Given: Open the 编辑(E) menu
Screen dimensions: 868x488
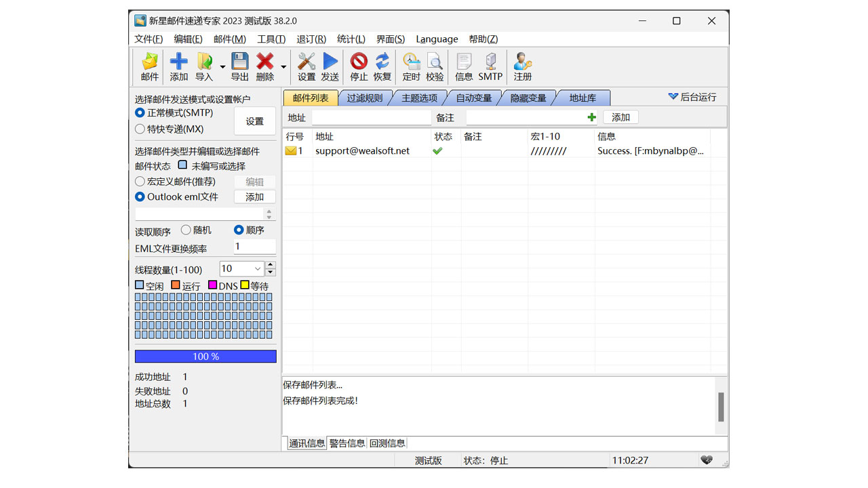Looking at the screenshot, I should [x=188, y=39].
